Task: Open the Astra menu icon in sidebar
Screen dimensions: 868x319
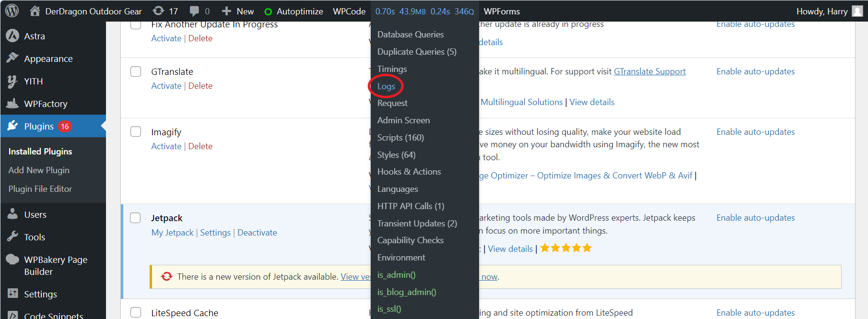Action: 12,36
